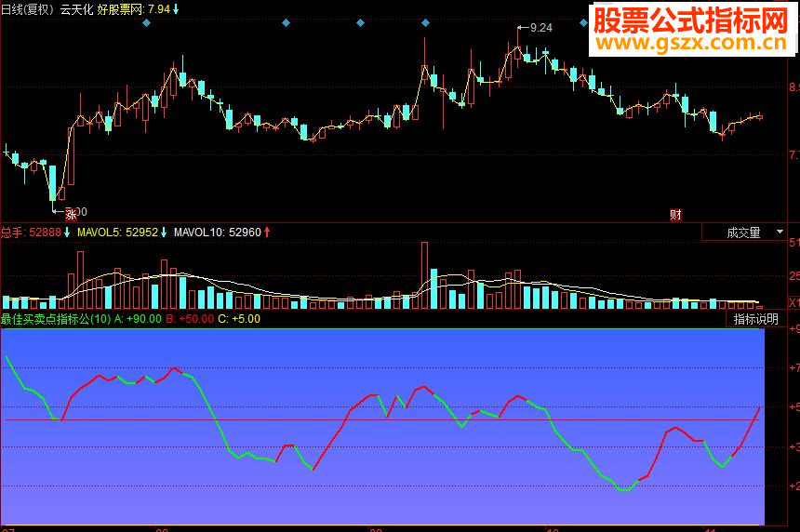Image resolution: width=800 pixels, height=532 pixels.
Task: Click the second blue diamond marker at top
Action: (287, 23)
